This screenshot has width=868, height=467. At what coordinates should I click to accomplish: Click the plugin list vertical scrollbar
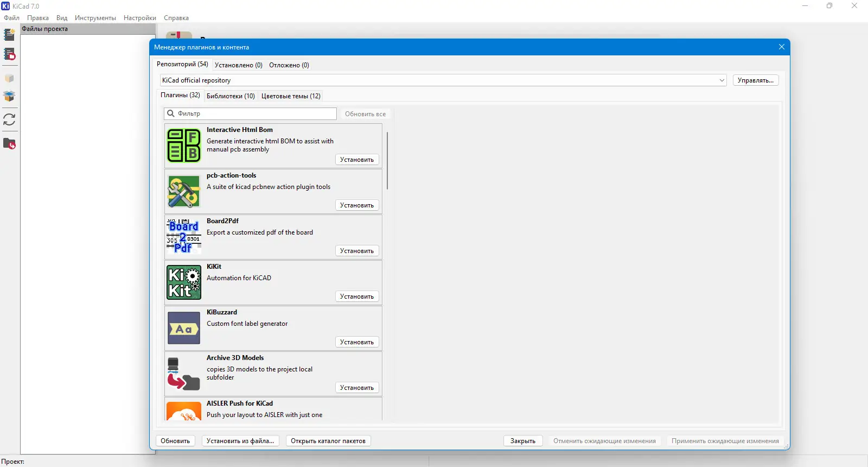click(x=387, y=161)
